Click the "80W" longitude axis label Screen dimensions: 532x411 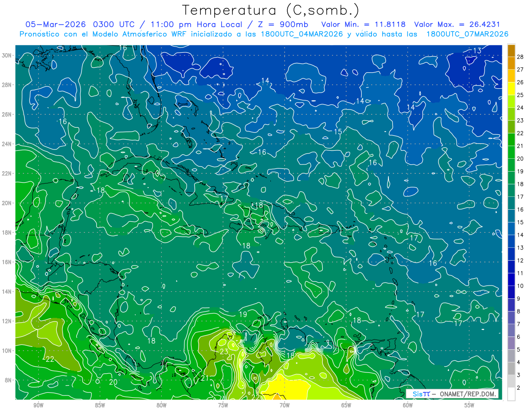pos(161,406)
